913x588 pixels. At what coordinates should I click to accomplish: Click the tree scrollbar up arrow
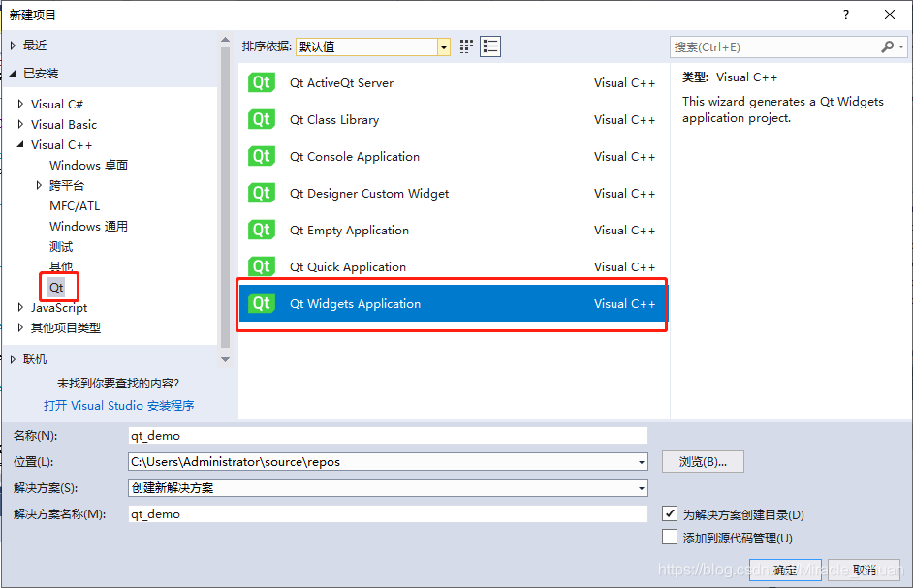point(225,40)
